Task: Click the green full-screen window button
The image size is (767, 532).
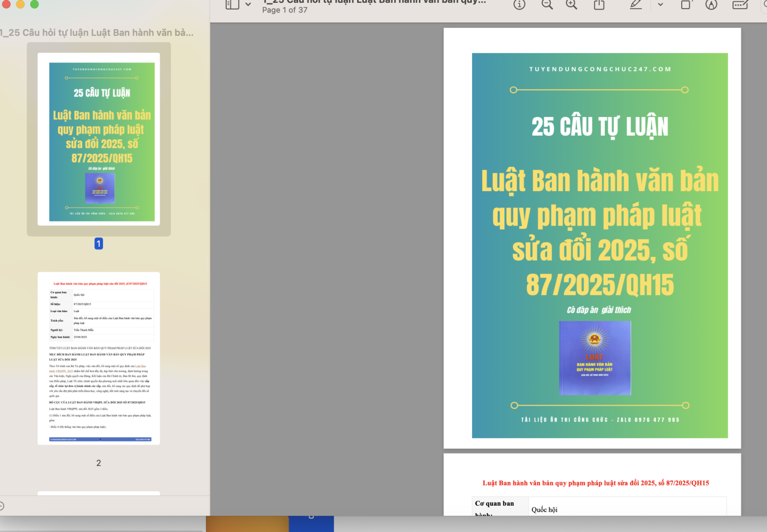Action: tap(35, 4)
